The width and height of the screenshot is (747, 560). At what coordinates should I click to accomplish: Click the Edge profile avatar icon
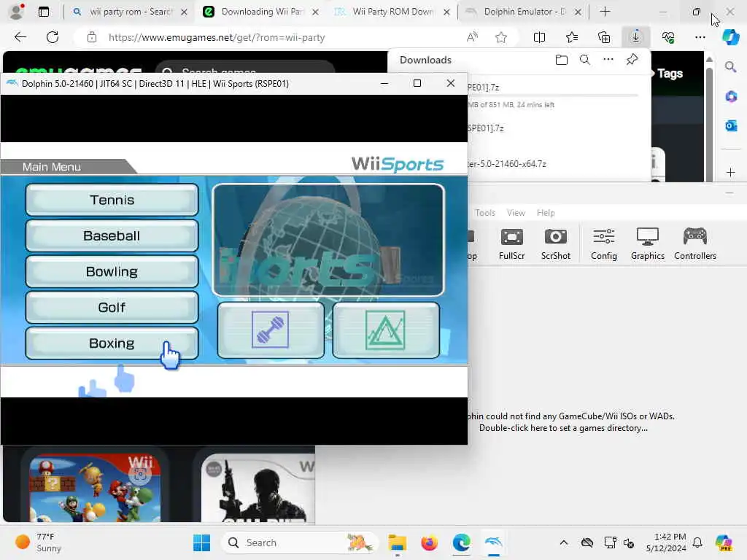click(17, 12)
